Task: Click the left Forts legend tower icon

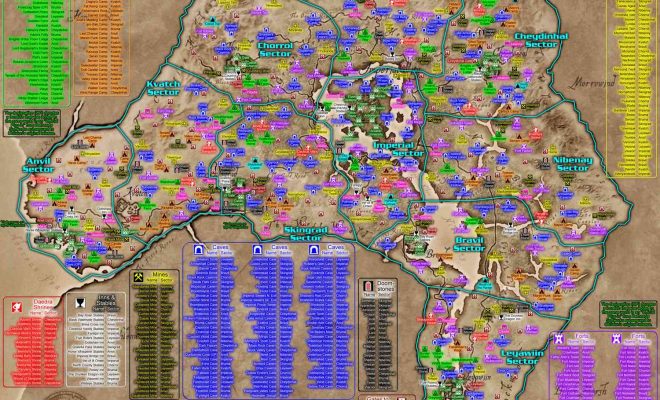Action: [559, 339]
